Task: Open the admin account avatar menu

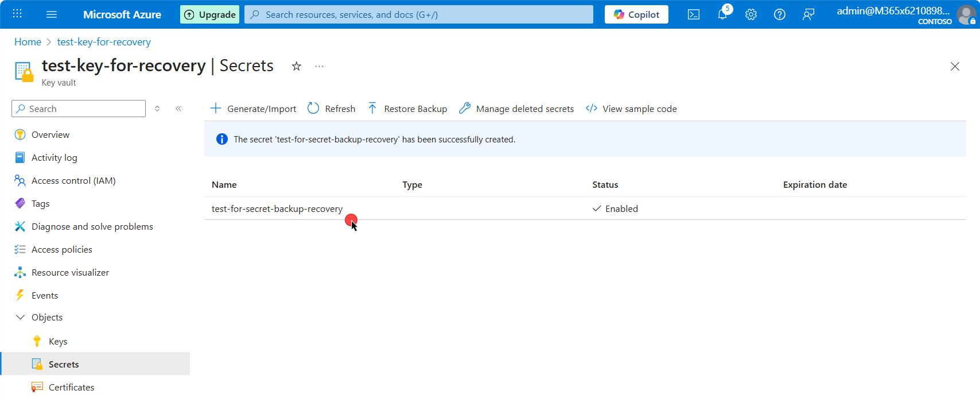Action: [x=966, y=14]
